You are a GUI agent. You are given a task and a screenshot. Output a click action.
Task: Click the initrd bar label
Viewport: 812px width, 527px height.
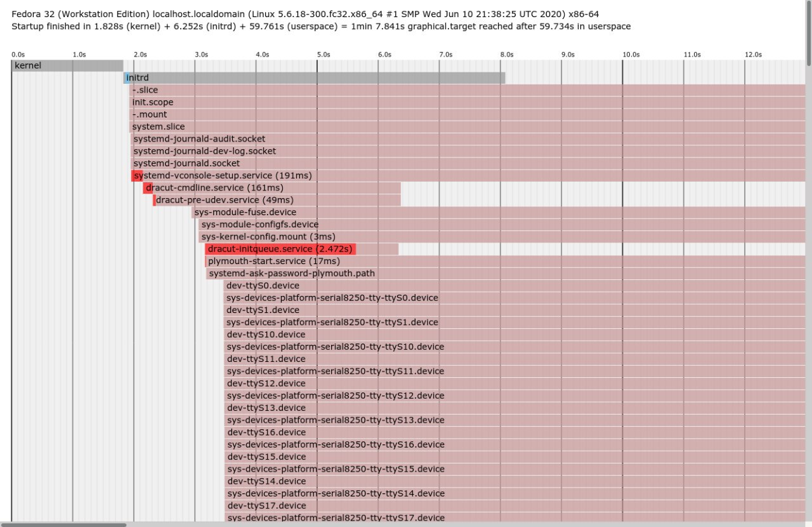click(x=137, y=77)
